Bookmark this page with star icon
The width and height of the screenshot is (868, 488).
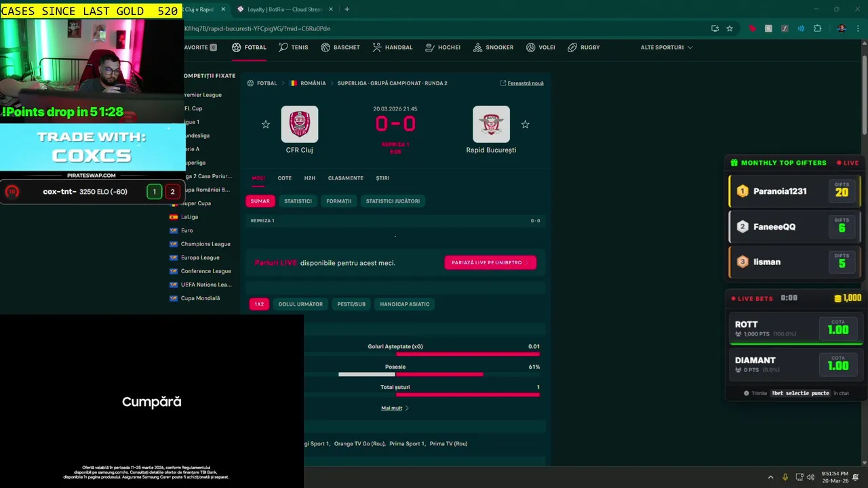coord(730,28)
